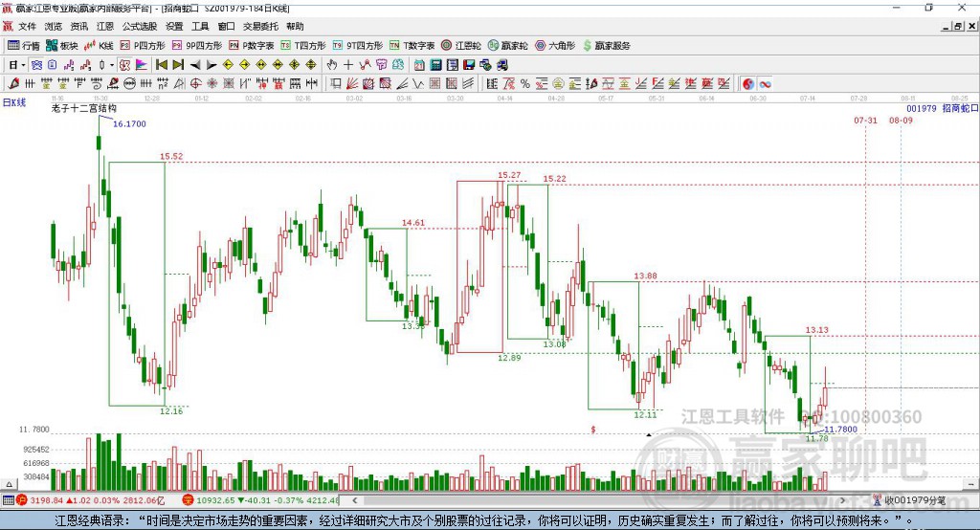980x530 pixels.
Task: Select the hand pan tool
Action: click(x=332, y=65)
